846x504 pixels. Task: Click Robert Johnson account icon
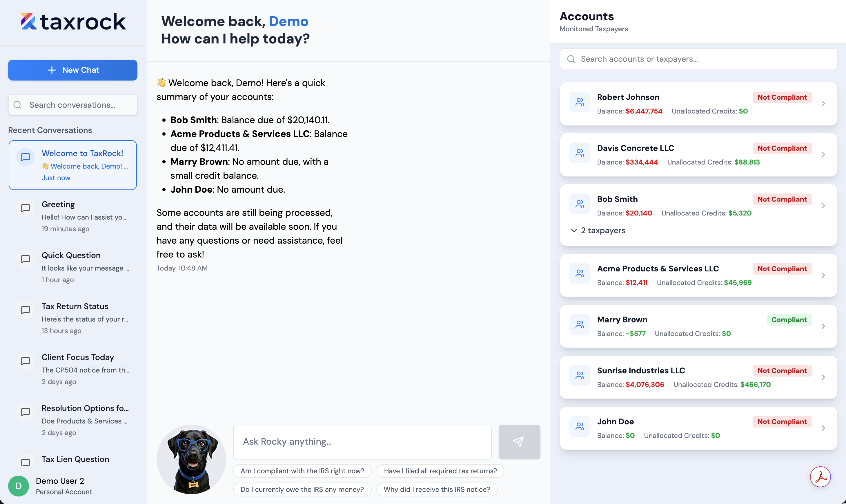point(580,102)
